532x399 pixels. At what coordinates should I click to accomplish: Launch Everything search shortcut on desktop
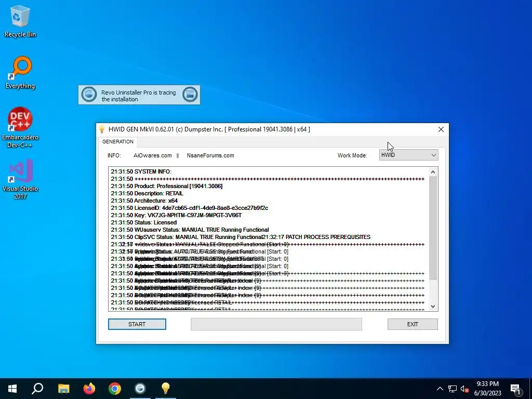20,72
